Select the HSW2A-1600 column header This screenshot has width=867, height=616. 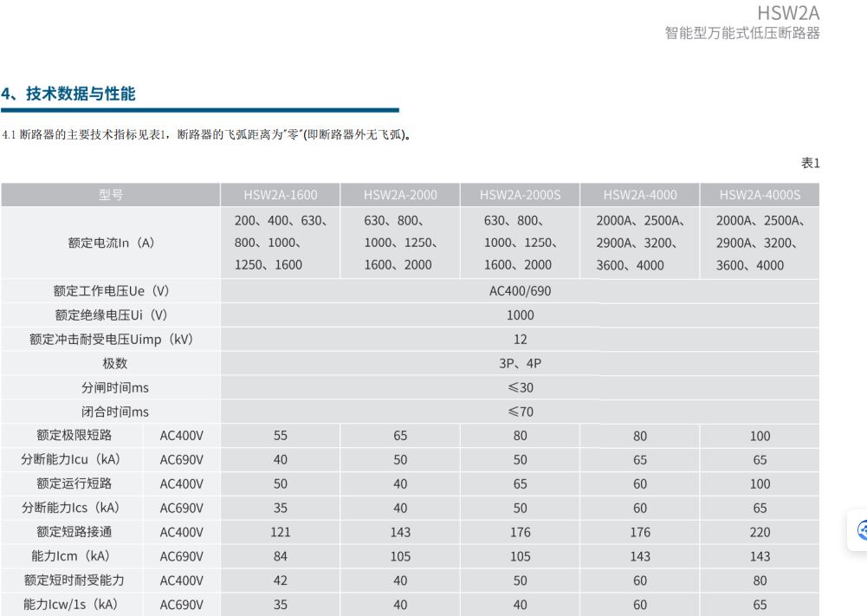click(x=281, y=195)
